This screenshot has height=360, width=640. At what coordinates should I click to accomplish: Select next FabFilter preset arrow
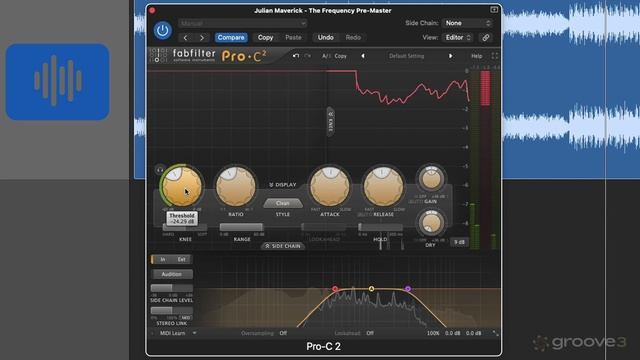(451, 56)
